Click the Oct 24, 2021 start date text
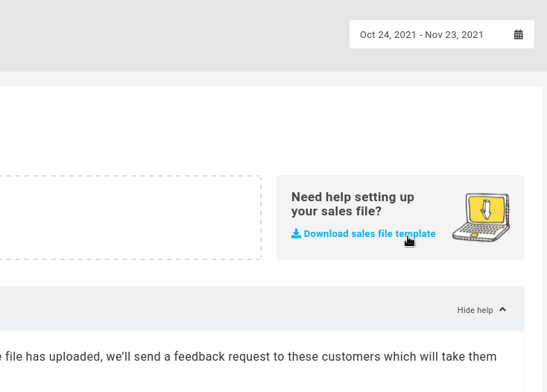Screen dimensions: 547x392 tap(388, 35)
